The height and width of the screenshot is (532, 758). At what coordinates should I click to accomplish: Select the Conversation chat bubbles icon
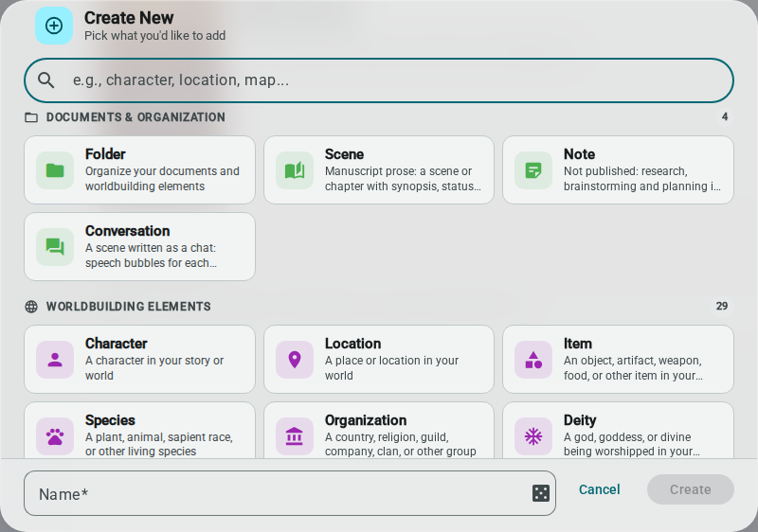55,247
